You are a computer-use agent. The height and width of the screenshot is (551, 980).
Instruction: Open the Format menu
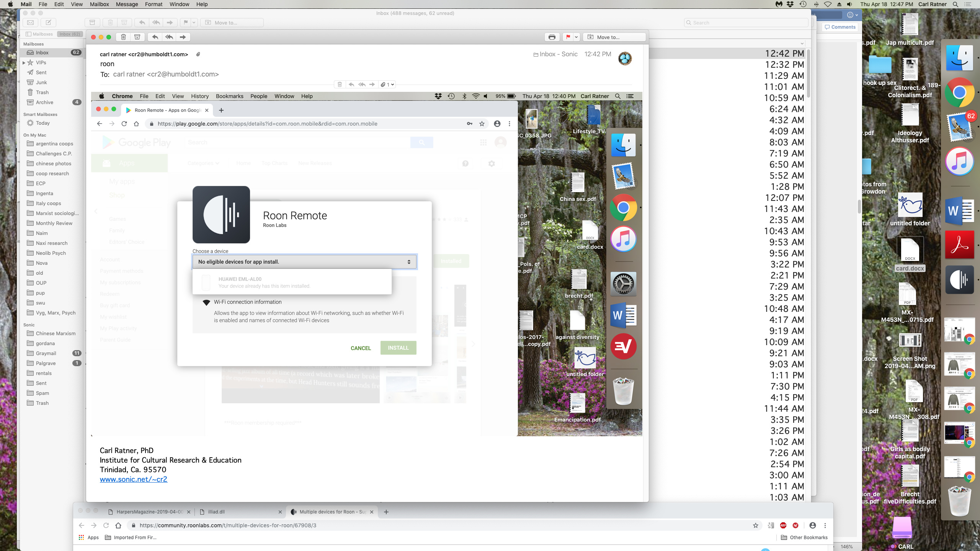[154, 4]
